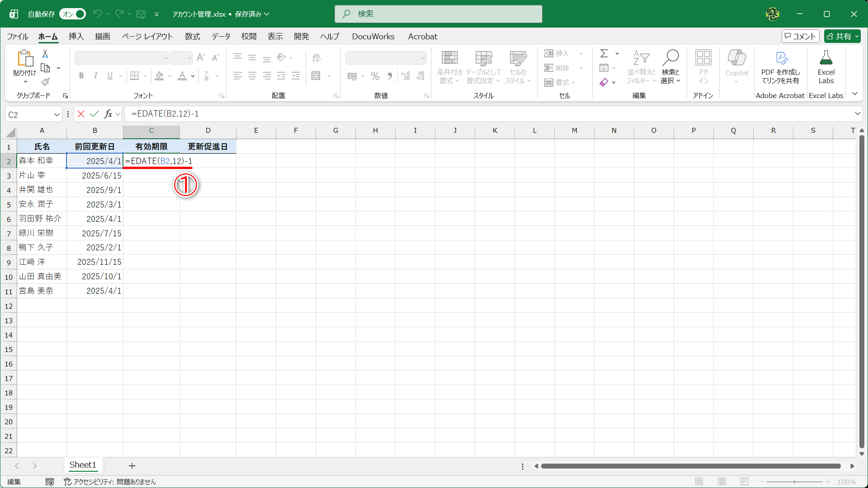Click the Insert Function (fx) icon
The height and width of the screenshot is (488, 868).
click(108, 114)
